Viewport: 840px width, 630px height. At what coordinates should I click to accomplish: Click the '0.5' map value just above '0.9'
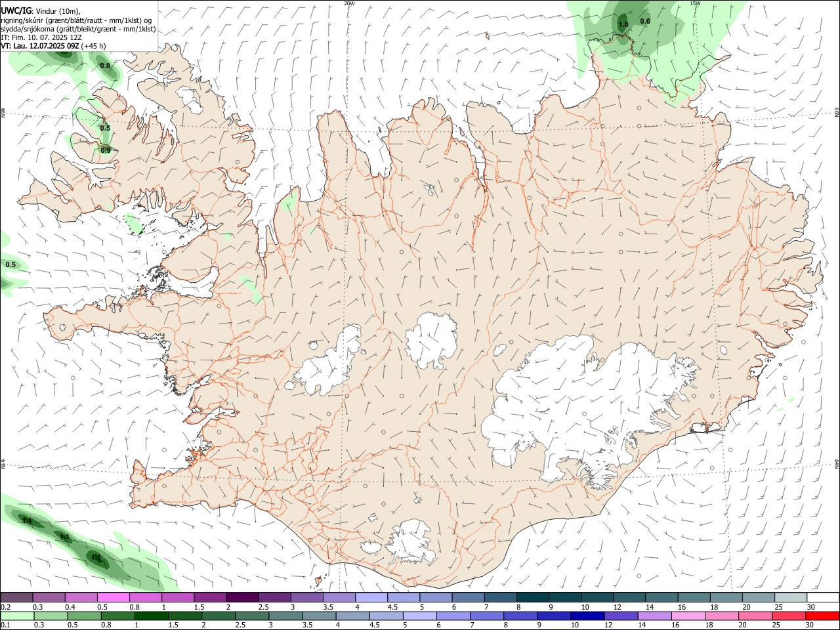coord(105,128)
